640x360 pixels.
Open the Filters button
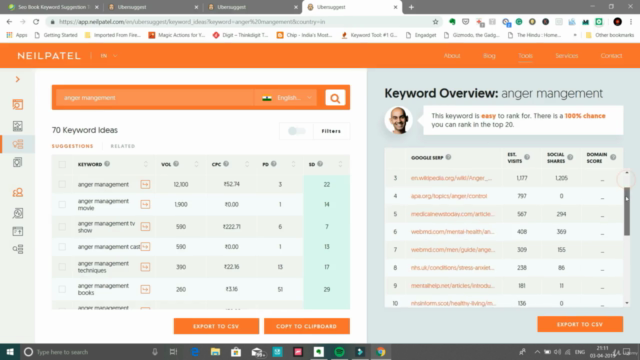[x=331, y=131]
